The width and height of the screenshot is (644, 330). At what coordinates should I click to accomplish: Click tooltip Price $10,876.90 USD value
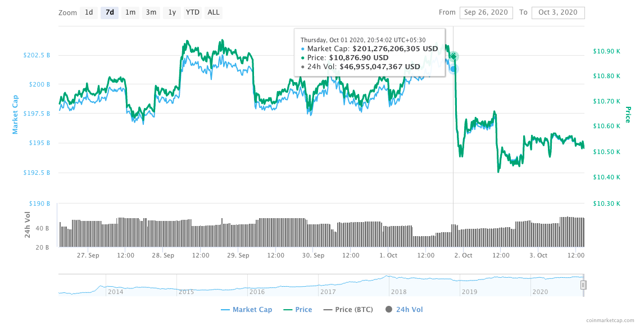coord(359,57)
